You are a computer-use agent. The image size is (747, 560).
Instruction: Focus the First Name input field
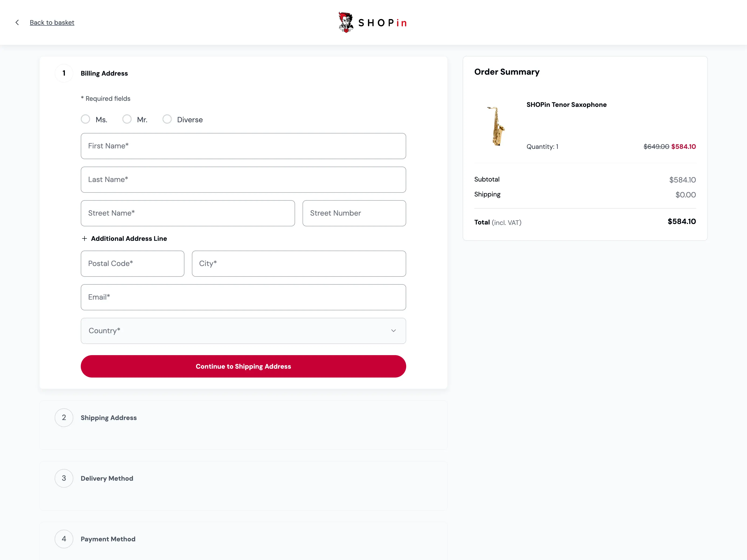click(x=243, y=146)
